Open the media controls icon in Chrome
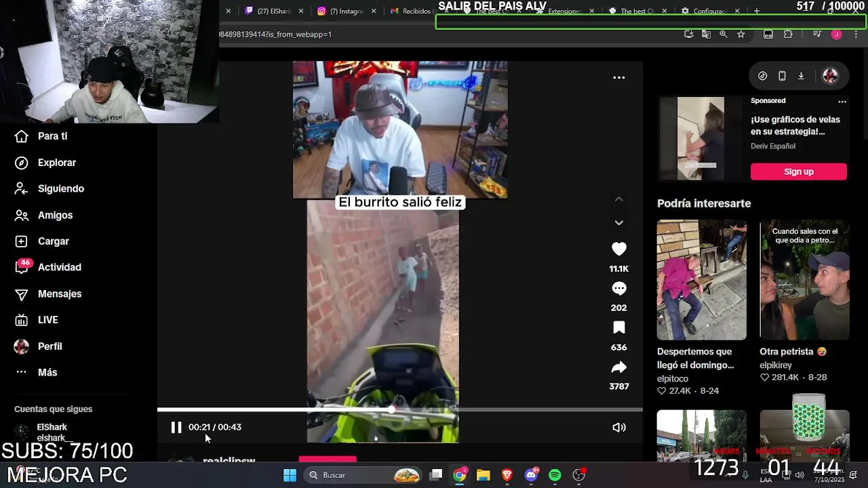Viewport: 868px width, 488px height. [x=816, y=34]
